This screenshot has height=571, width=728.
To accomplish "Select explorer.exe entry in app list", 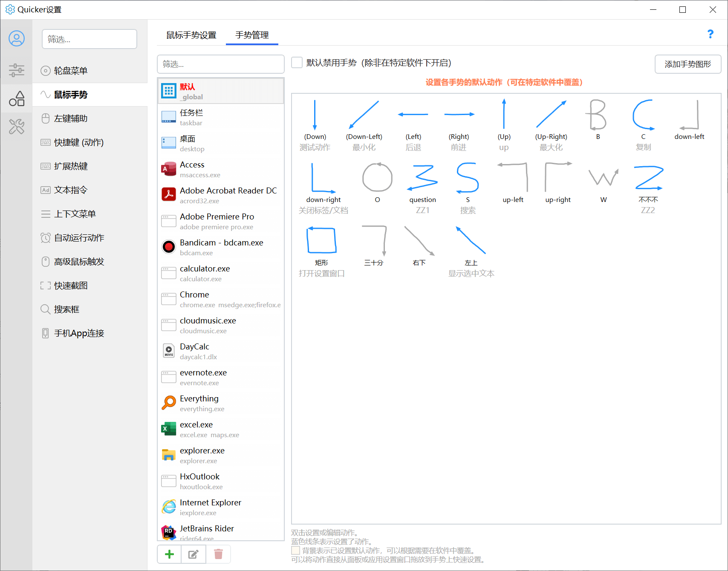I will point(220,455).
